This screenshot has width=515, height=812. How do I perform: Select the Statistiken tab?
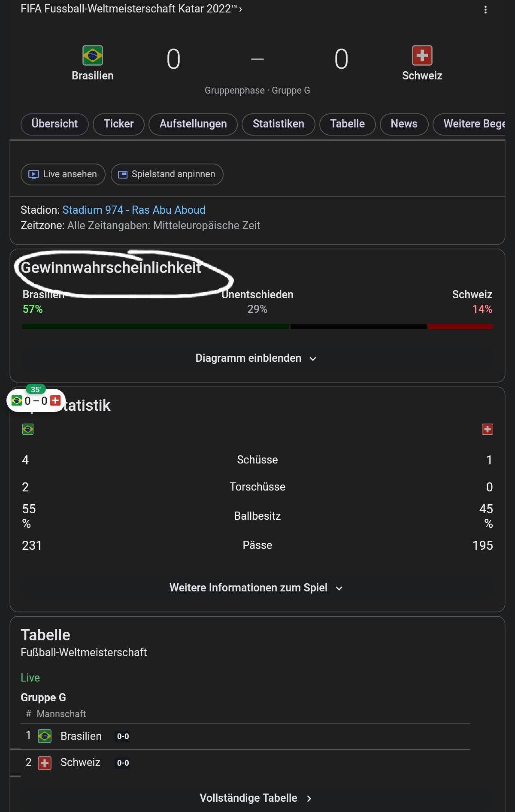(x=278, y=124)
